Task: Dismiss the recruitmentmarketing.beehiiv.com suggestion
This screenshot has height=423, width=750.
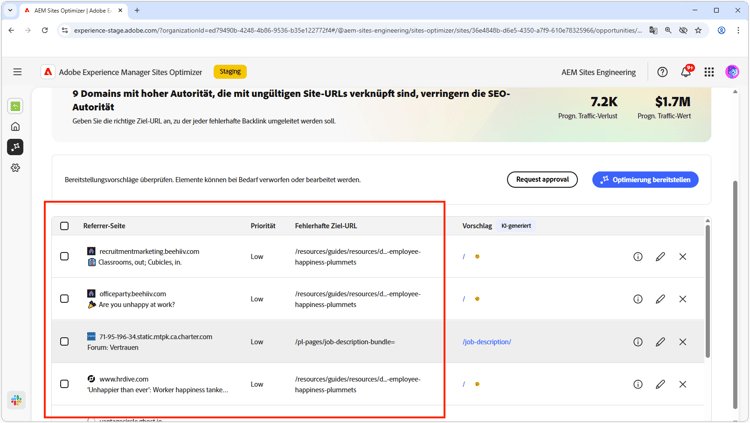Action: click(683, 256)
